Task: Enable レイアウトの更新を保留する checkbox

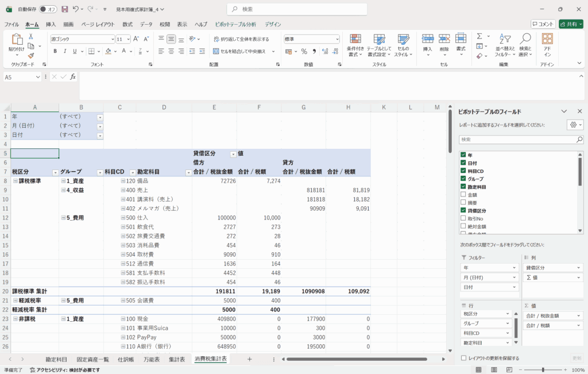Action: point(463,358)
